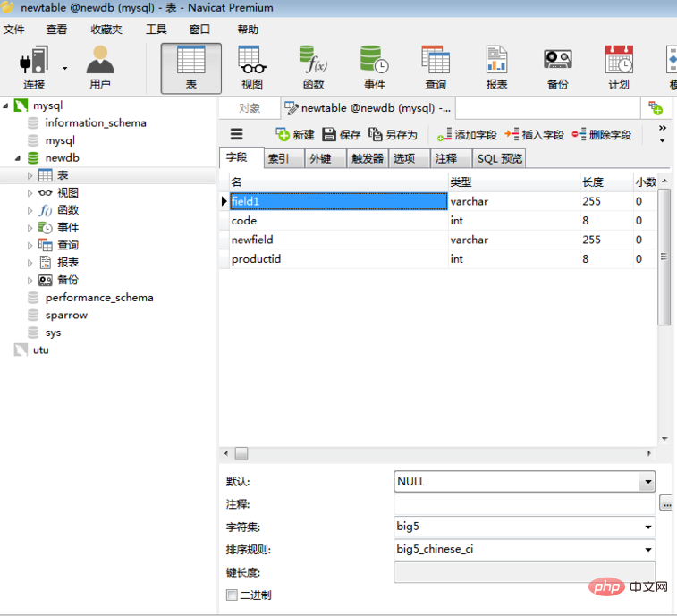Expand the toolbar overflow chevron
The width and height of the screenshot is (677, 616).
point(663,128)
